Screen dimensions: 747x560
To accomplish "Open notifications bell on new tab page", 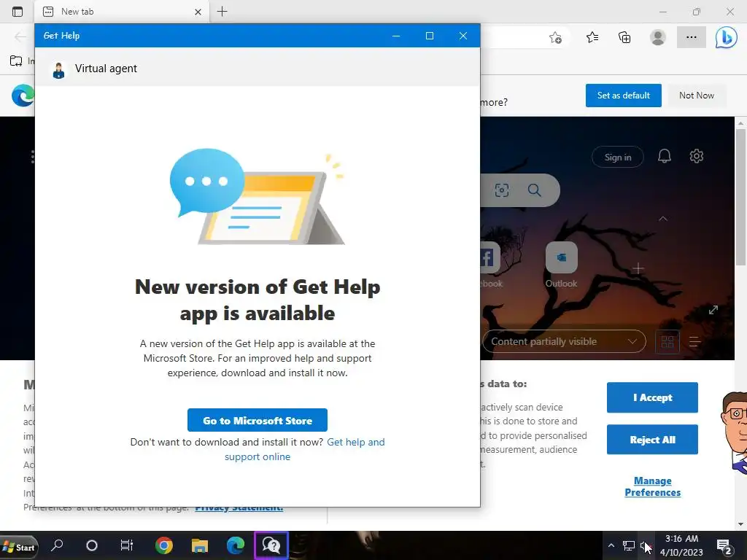I will (664, 156).
